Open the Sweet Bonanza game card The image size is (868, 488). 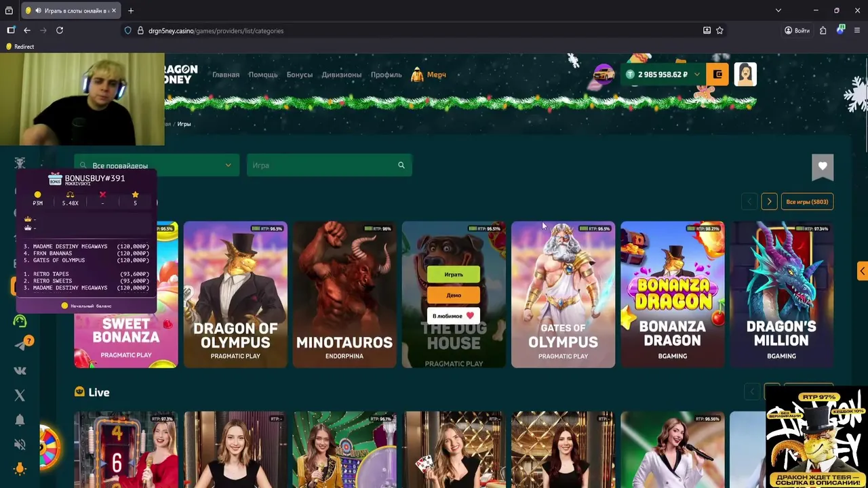click(x=126, y=294)
